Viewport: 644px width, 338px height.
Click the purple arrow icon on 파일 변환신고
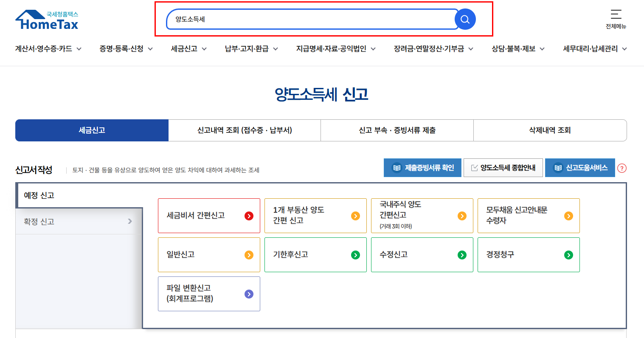[x=250, y=294]
